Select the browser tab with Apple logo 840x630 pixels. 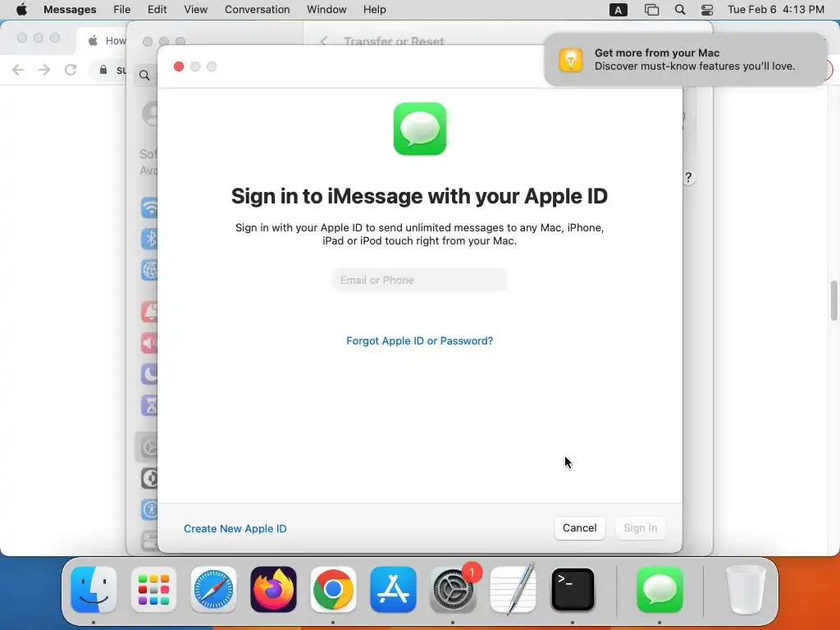pos(102,41)
